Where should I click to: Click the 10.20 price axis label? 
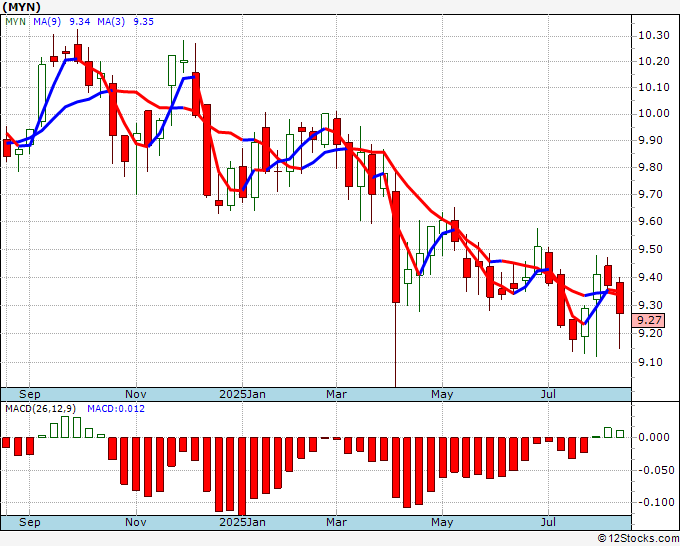coord(654,61)
